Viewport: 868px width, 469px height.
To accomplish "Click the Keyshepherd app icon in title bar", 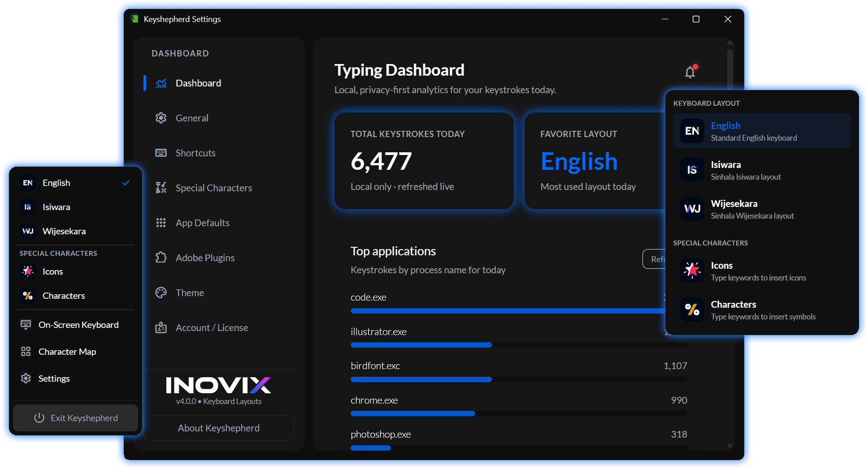I will (135, 19).
